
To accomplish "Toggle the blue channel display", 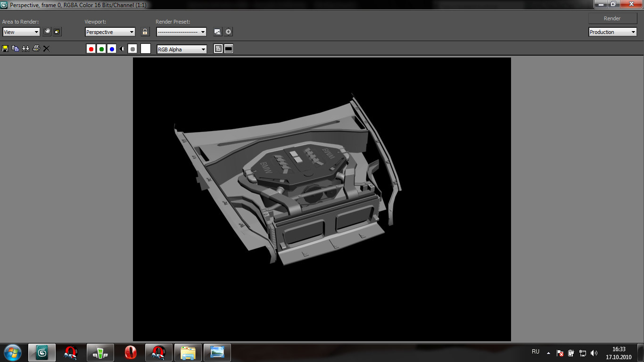I will (112, 49).
